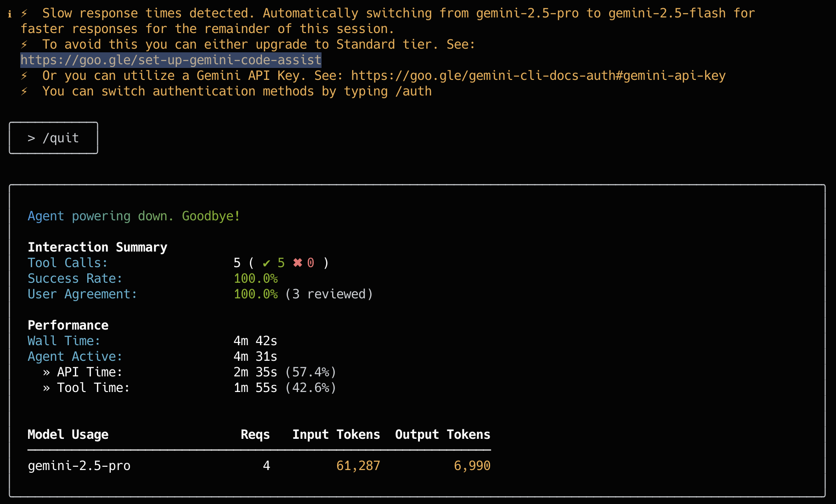Click the 'gemini-2.5-pro' model row name

pos(79,466)
